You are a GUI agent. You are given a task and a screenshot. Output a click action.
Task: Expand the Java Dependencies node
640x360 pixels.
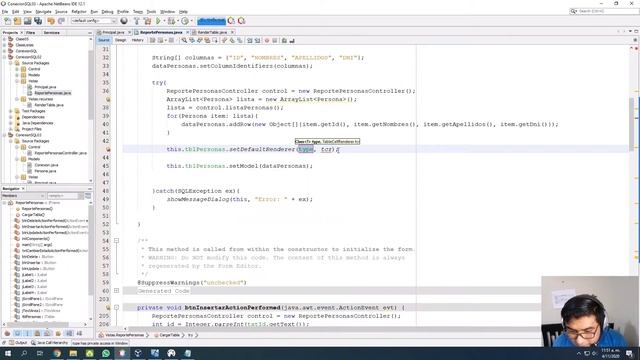[x=11, y=123]
